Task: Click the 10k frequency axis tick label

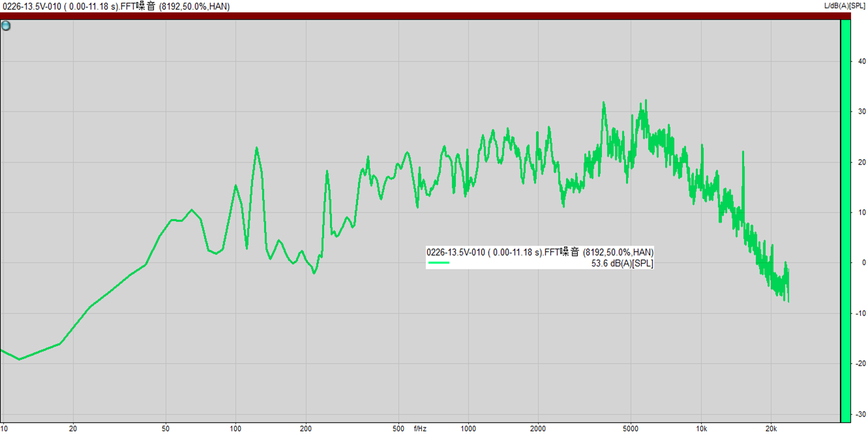Action: tap(701, 429)
